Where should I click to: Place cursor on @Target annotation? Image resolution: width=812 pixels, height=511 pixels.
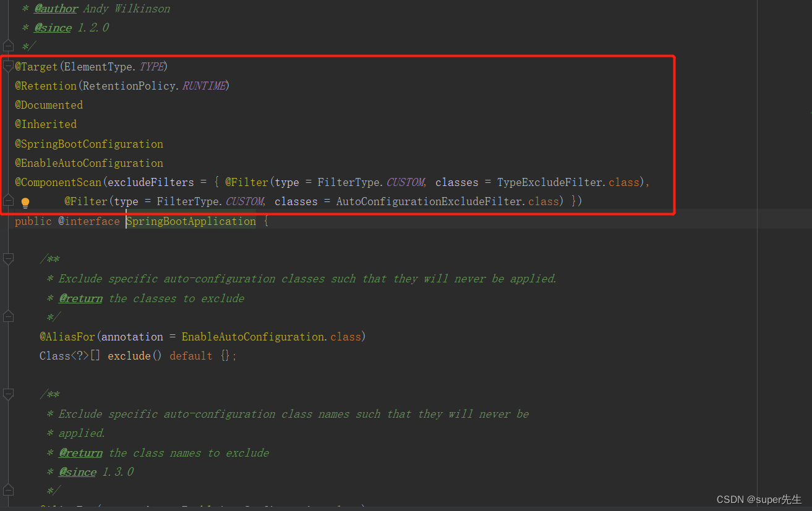(x=36, y=66)
